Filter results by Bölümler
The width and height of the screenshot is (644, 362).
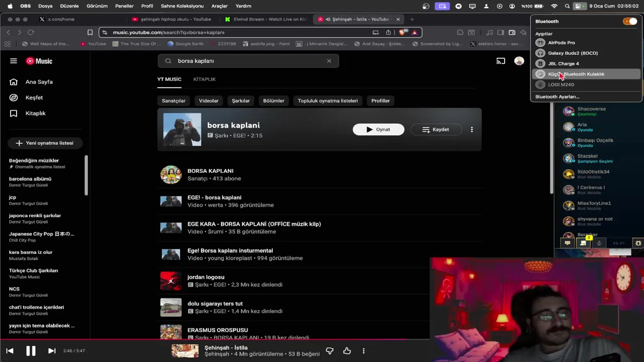[x=274, y=101]
